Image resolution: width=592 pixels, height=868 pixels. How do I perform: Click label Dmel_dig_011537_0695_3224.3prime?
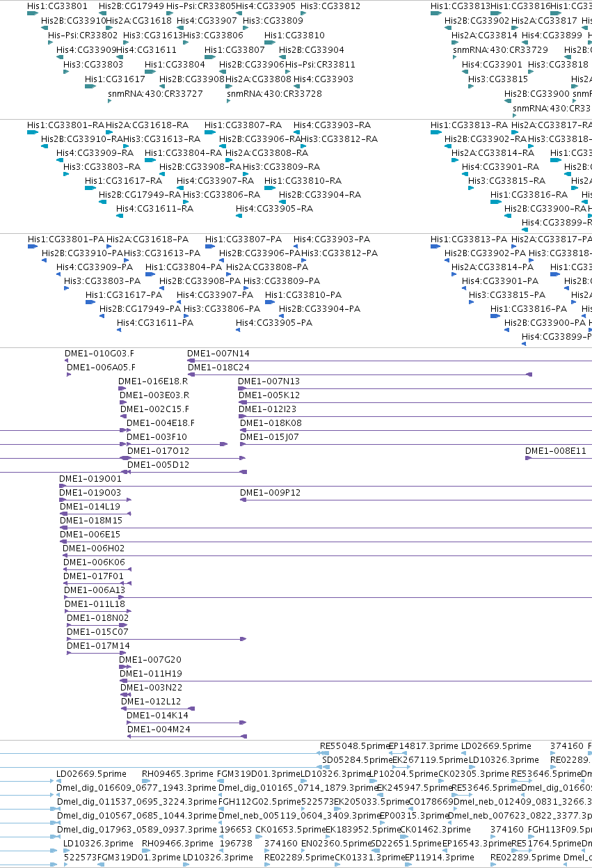pos(137,802)
